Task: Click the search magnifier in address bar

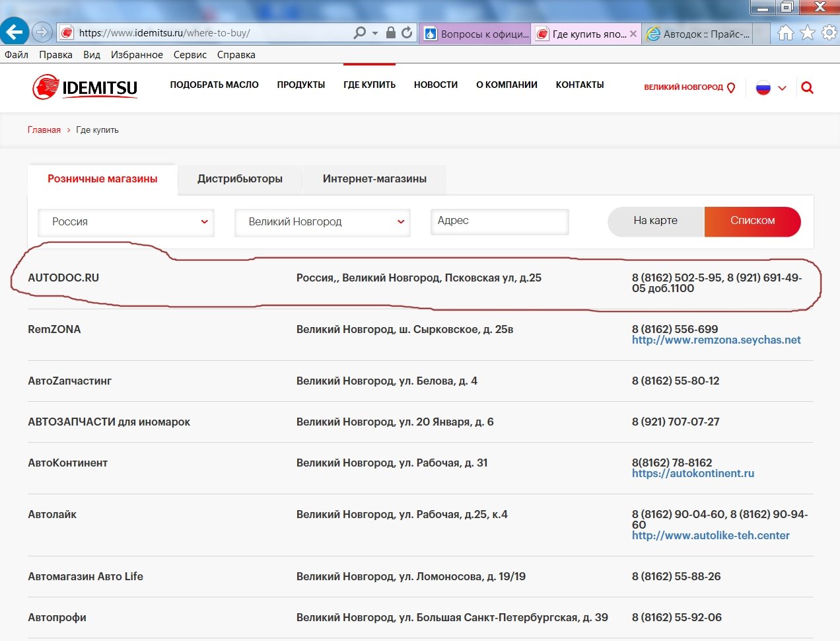Action: 360,32
